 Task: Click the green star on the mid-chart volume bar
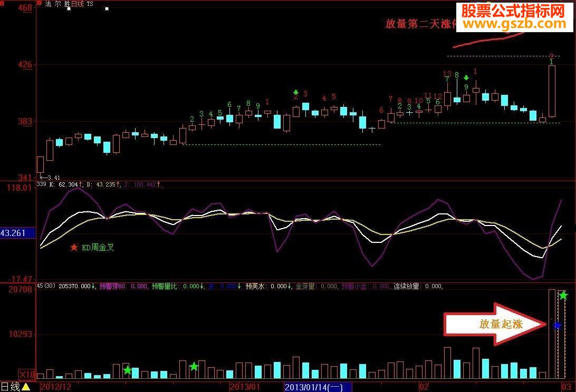(x=195, y=366)
